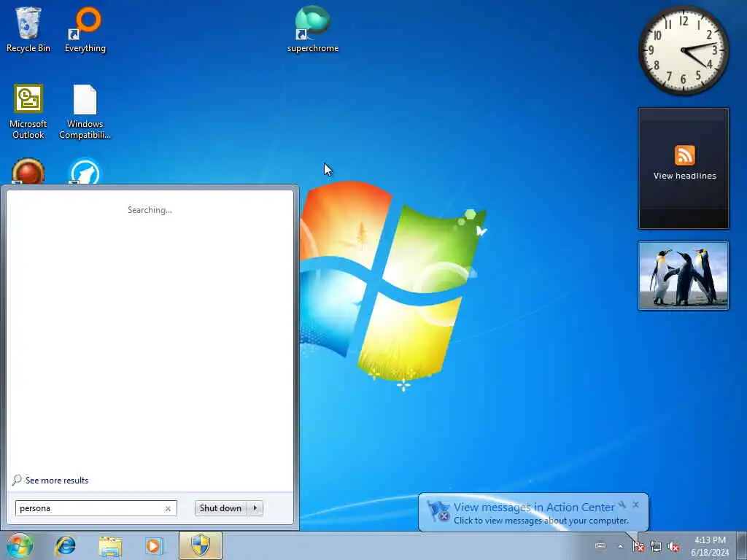Click the Show desktop button at taskbar end

[x=742, y=545]
